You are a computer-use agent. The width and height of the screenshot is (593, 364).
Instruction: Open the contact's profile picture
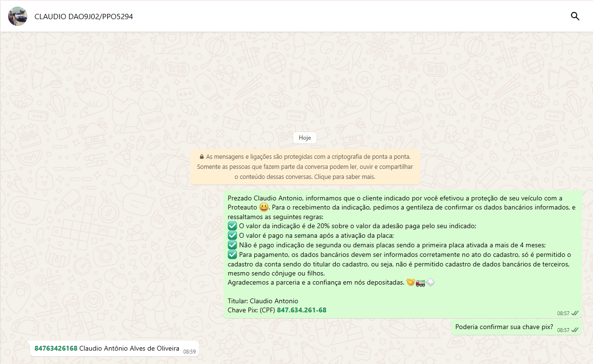18,16
